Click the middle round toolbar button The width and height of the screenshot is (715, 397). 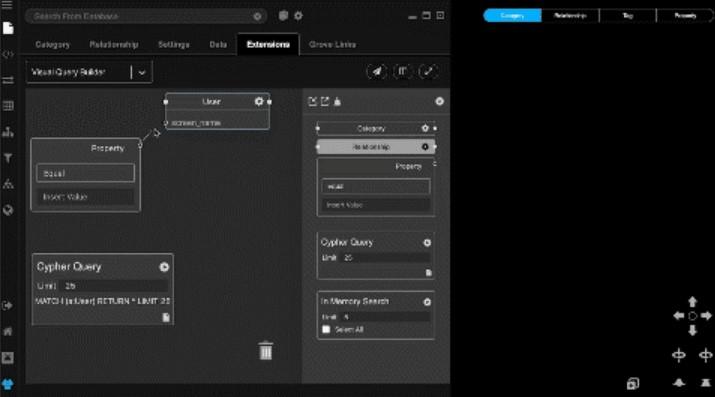tap(402, 72)
